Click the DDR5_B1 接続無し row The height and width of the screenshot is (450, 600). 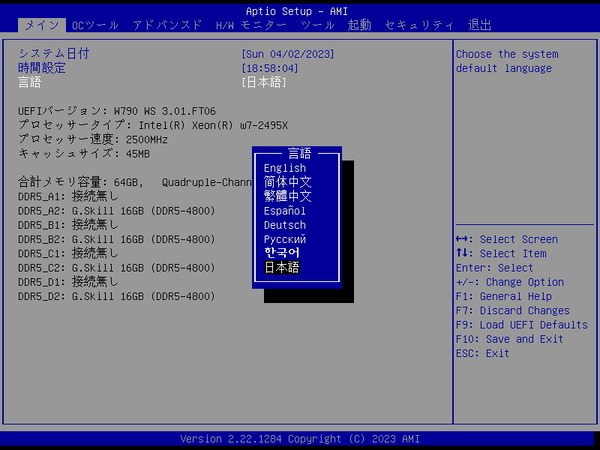tap(68, 225)
